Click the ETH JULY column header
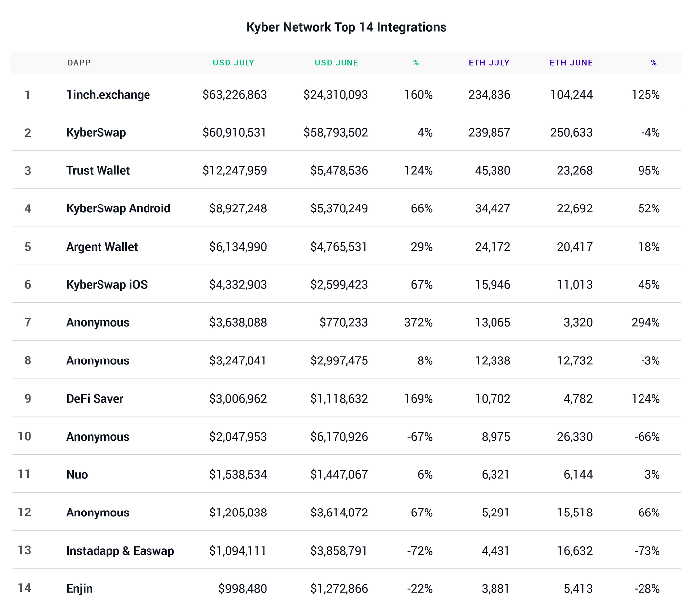The height and width of the screenshot is (616, 693). coord(489,63)
